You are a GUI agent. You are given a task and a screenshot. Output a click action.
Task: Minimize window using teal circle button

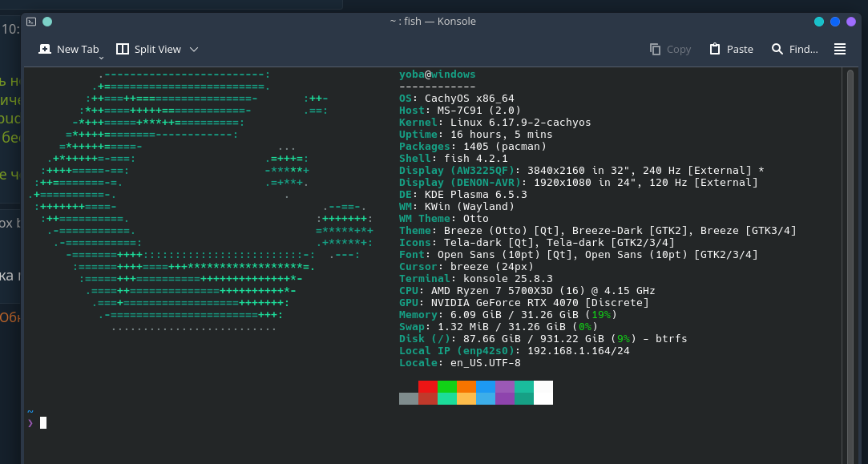click(819, 22)
